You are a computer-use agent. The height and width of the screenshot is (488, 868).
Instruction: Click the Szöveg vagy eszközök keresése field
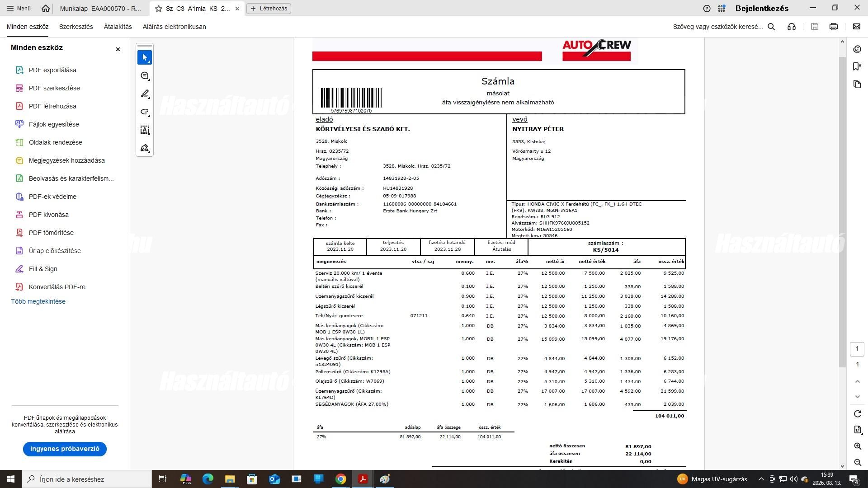(718, 27)
